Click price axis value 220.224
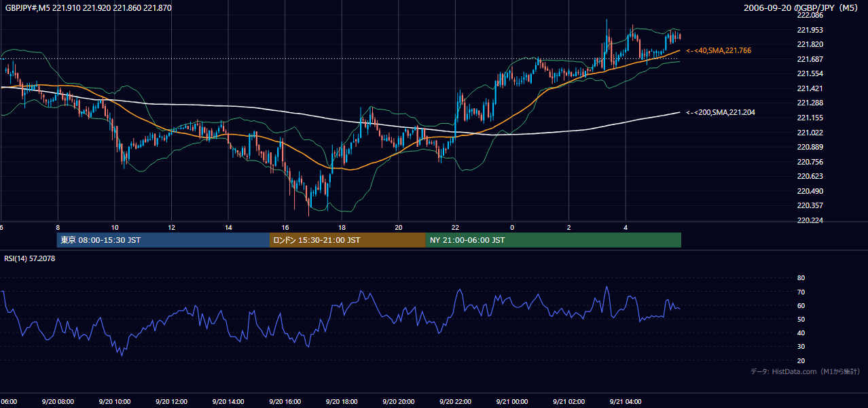The width and height of the screenshot is (868, 408). coord(810,220)
